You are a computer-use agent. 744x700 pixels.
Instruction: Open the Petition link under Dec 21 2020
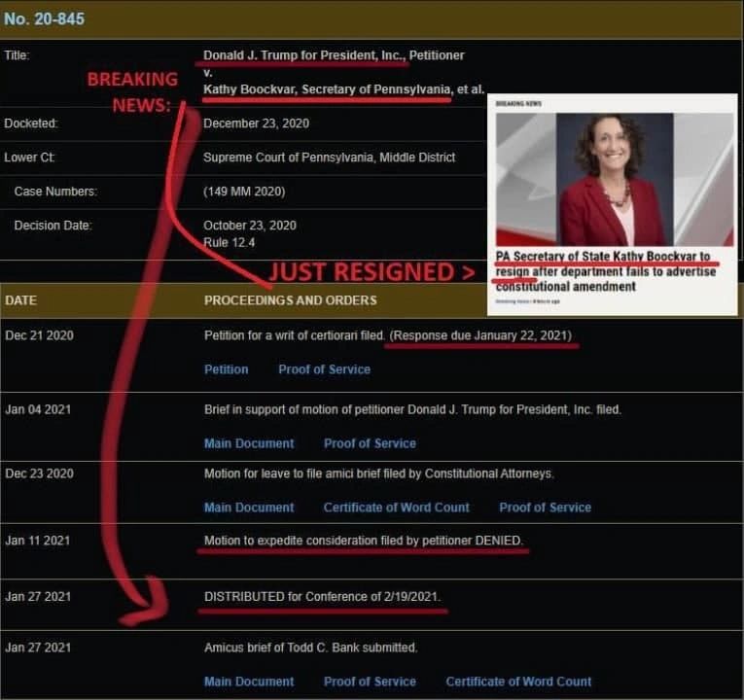[x=226, y=369]
